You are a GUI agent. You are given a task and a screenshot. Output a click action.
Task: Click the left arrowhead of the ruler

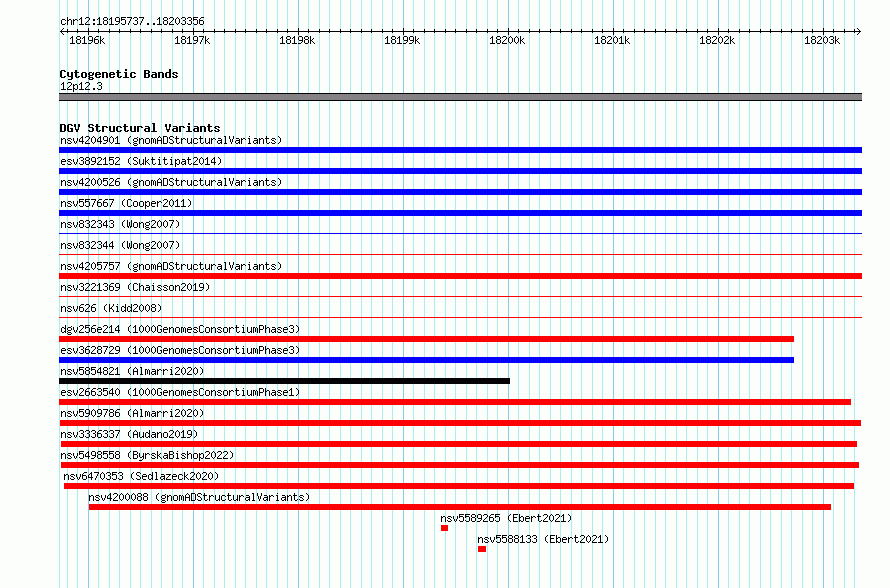[x=62, y=31]
